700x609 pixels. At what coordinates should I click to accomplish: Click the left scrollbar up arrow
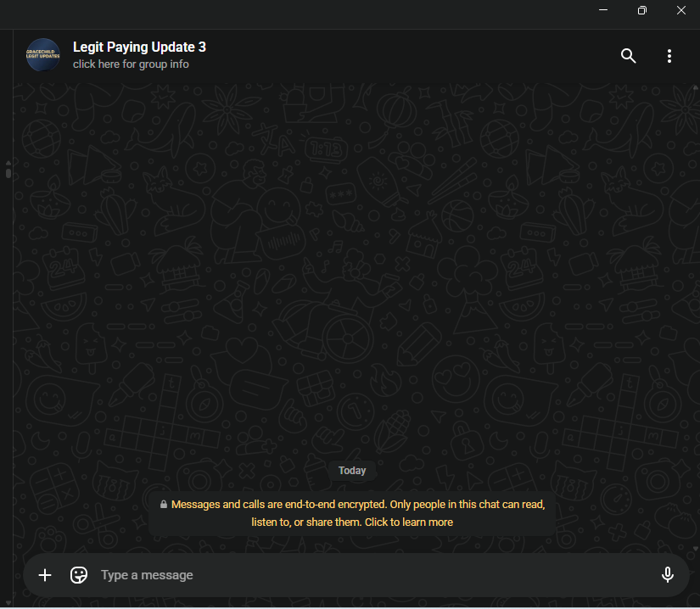tap(8, 162)
